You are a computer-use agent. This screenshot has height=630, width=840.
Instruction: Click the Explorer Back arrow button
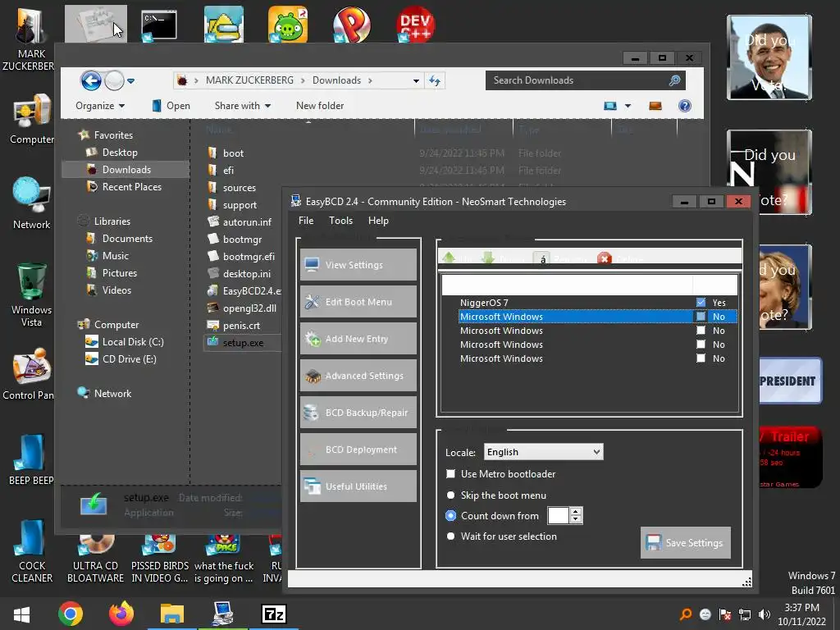[x=91, y=81]
